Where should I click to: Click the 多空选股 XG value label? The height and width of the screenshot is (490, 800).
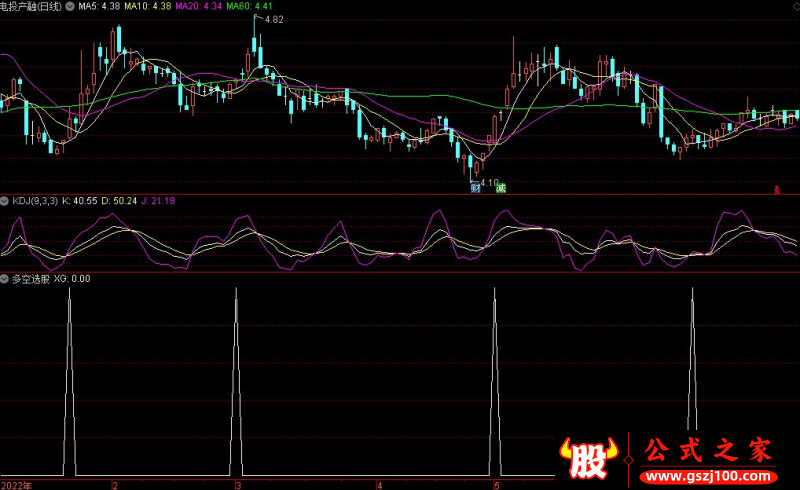click(x=72, y=279)
